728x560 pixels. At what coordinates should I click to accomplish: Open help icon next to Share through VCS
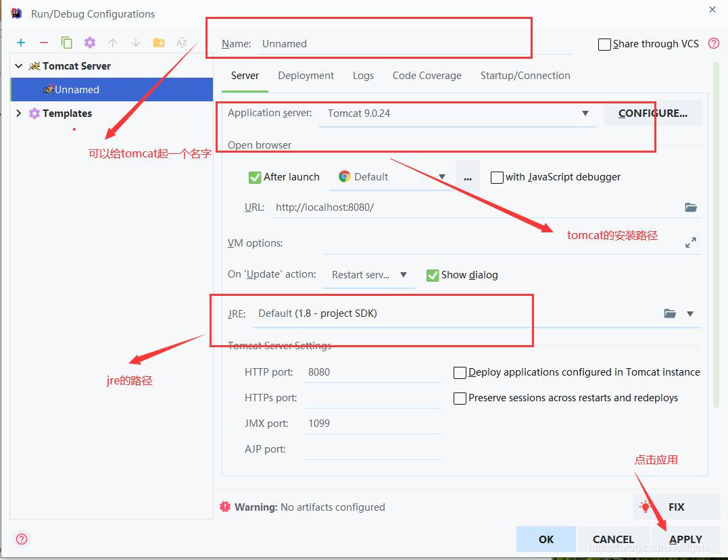[714, 43]
